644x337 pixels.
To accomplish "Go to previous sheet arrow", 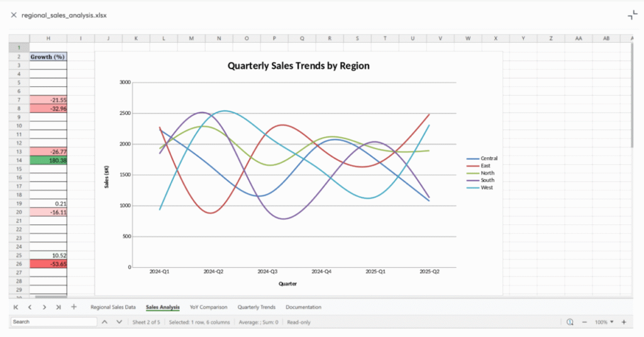I will pos(30,307).
